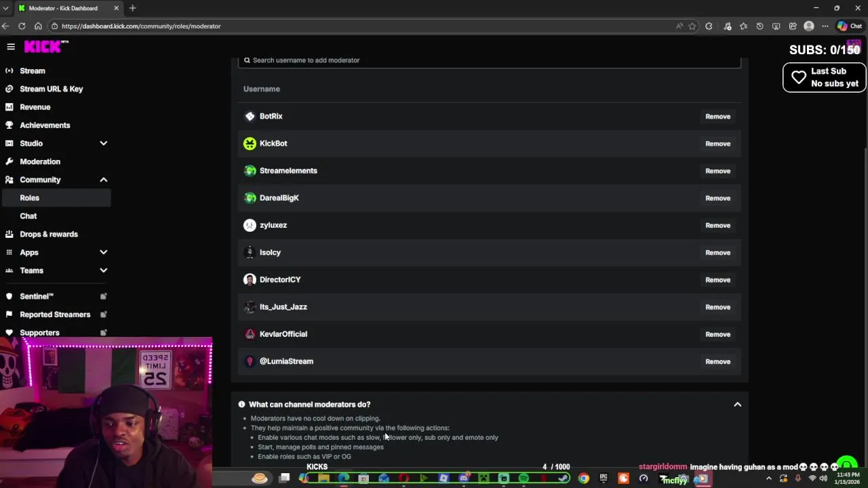Remove @LumiaStream as moderator
The image size is (868, 488).
point(717,361)
